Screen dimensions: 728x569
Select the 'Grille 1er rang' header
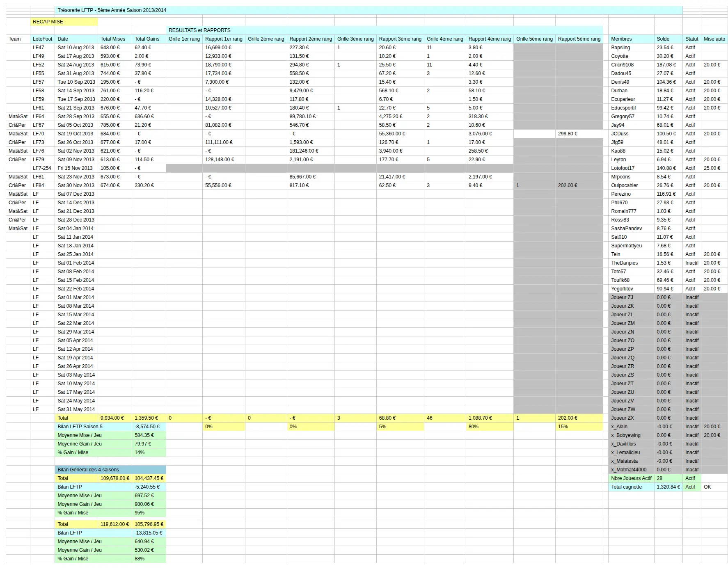[x=184, y=39]
